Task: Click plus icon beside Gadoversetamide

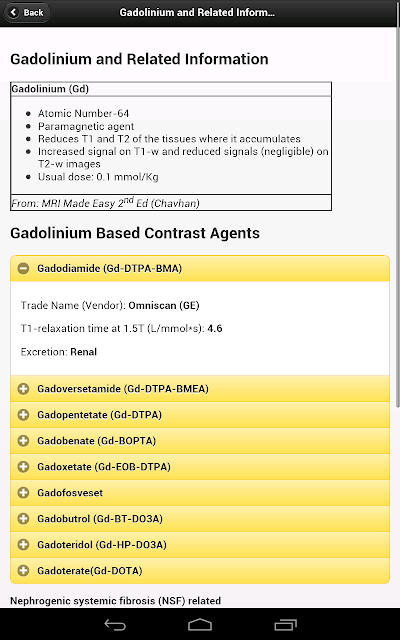Action: (x=24, y=389)
